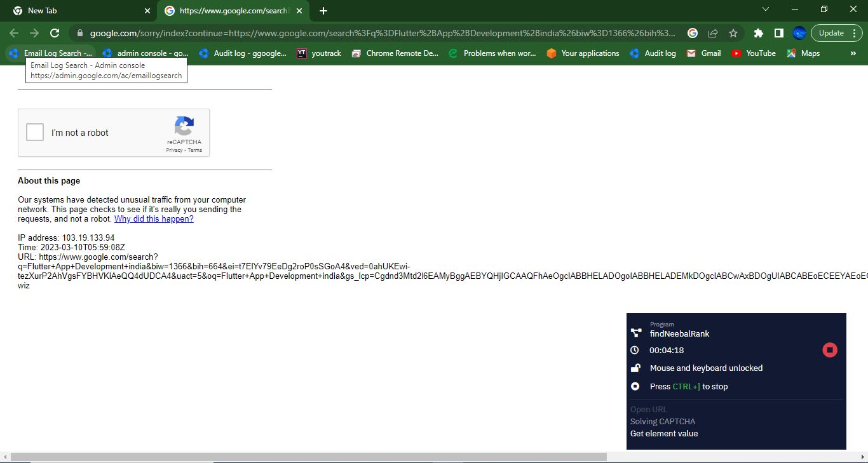The height and width of the screenshot is (463, 868).
Task: Open the Extensions puzzle icon
Action: click(758, 33)
